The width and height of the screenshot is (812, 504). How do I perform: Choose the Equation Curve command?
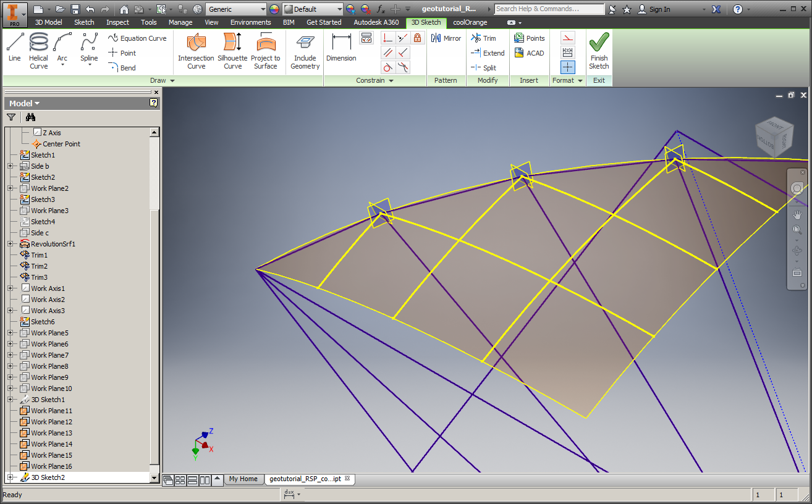coord(137,38)
